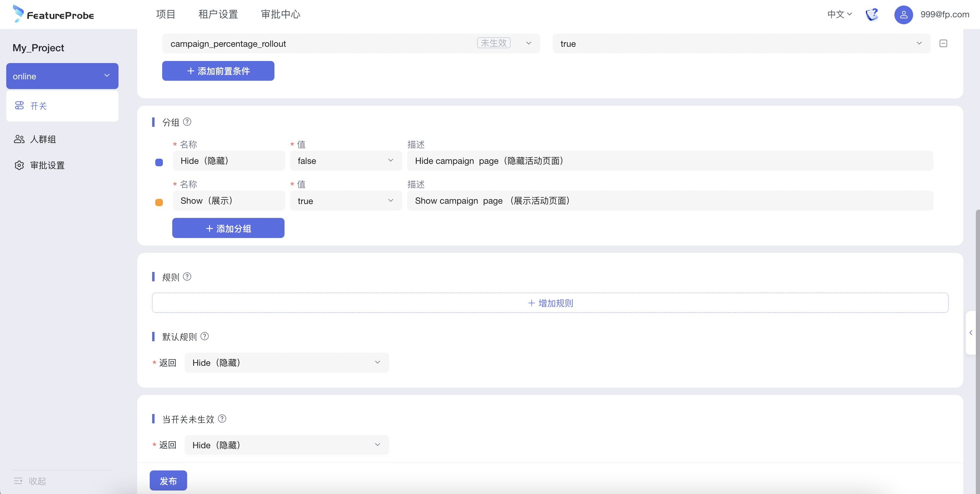Click the FeatureProbe logo
Image resolution: width=980 pixels, height=494 pixels.
[x=53, y=15]
